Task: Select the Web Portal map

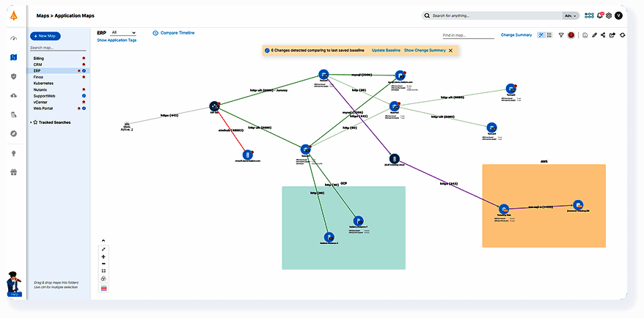Action: [x=43, y=108]
